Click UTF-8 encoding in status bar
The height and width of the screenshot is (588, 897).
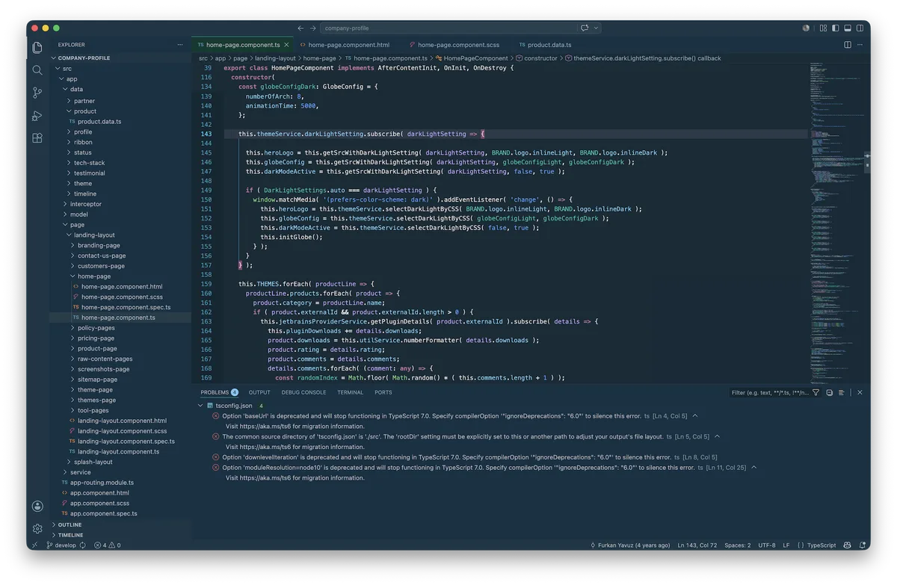pyautogui.click(x=767, y=545)
